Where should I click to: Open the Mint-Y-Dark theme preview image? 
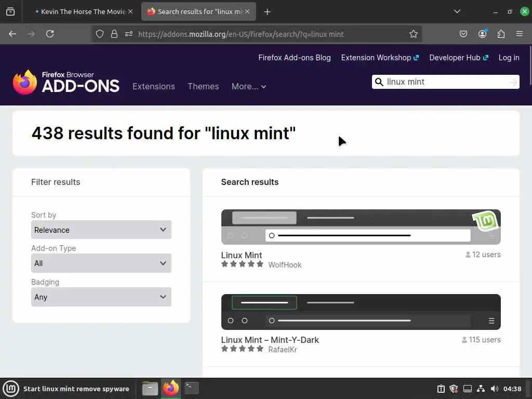[x=361, y=312]
